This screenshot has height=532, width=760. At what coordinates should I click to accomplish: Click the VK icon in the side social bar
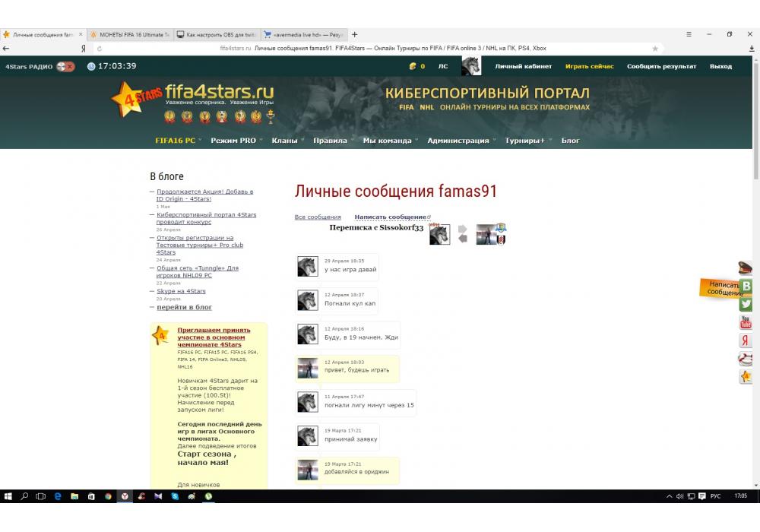click(x=746, y=286)
